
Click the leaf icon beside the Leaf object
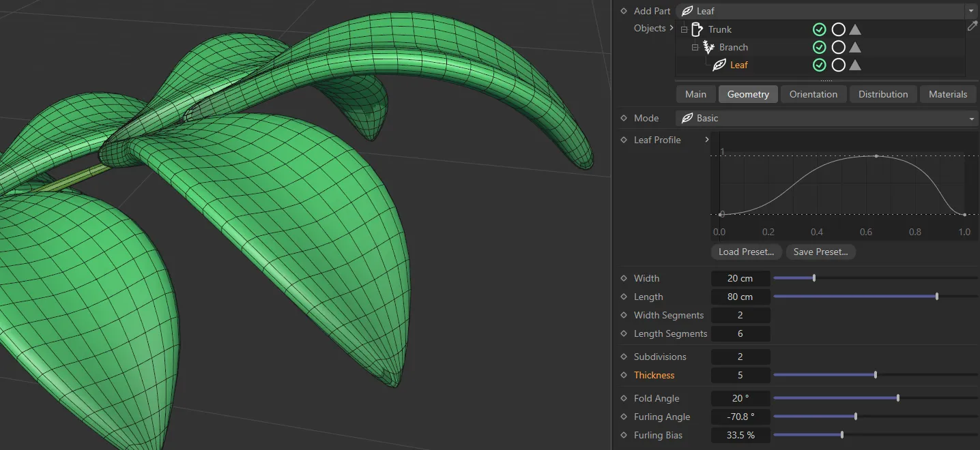(x=720, y=65)
